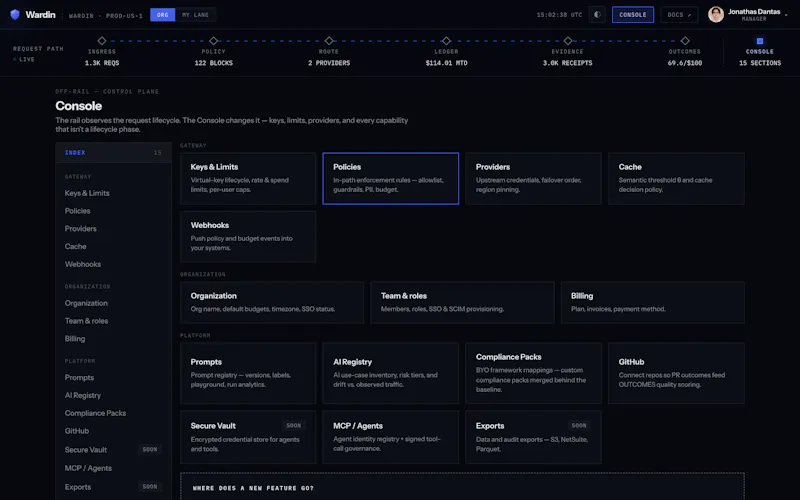Image resolution: width=800 pixels, height=500 pixels.
Task: Click the 15 SECTIONS label
Action: [760, 63]
